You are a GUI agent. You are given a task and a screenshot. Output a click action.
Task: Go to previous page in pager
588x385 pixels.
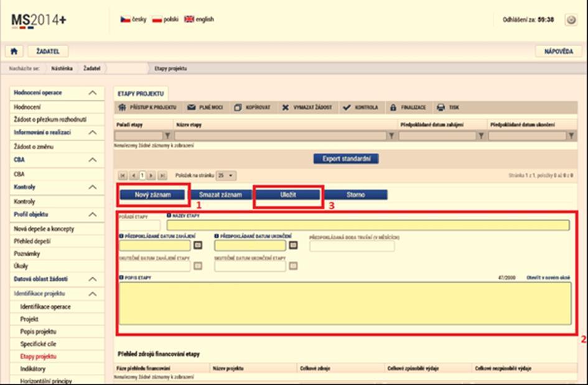tap(134, 175)
